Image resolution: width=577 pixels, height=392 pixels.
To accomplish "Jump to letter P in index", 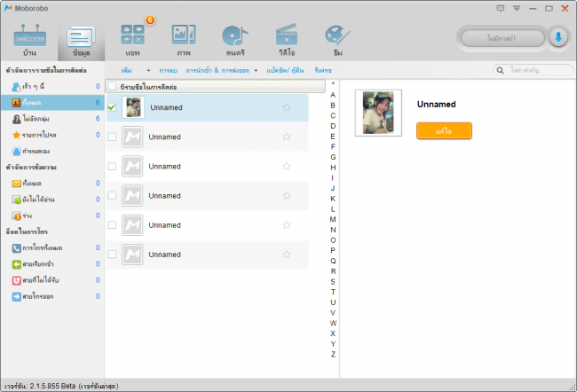I will pos(333,250).
